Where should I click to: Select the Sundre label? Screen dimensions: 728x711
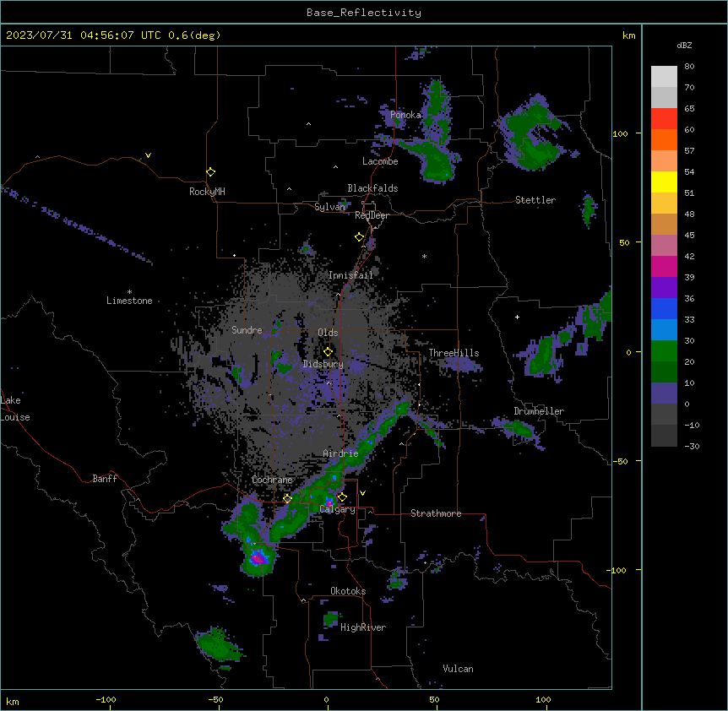point(247,330)
